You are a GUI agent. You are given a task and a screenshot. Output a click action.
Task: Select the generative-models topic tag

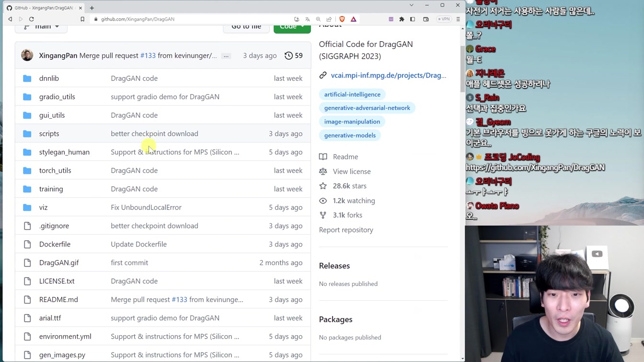(x=350, y=136)
